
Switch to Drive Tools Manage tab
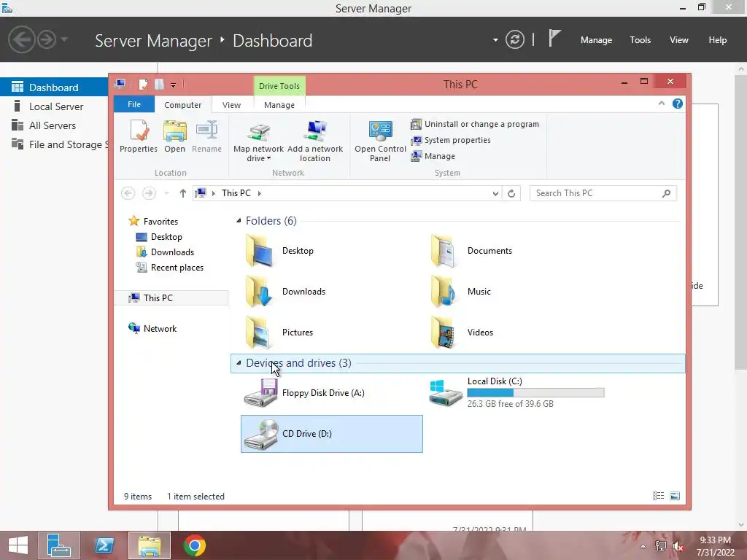(x=279, y=105)
